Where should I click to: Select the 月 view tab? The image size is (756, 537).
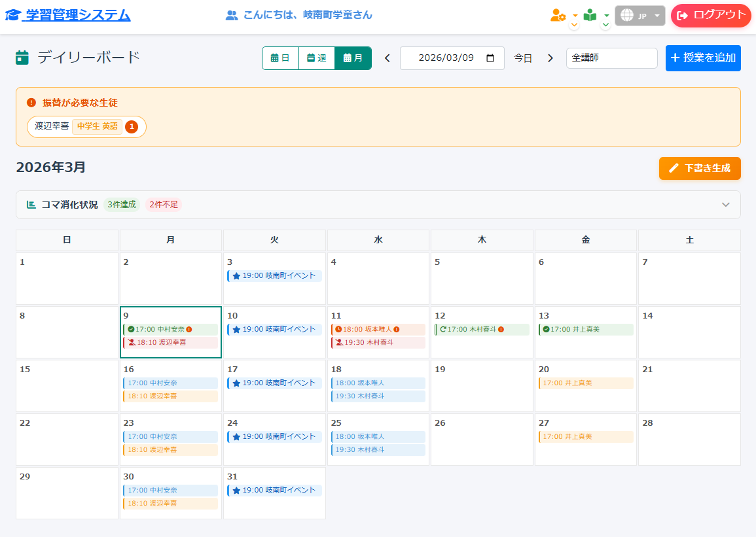pyautogui.click(x=353, y=58)
